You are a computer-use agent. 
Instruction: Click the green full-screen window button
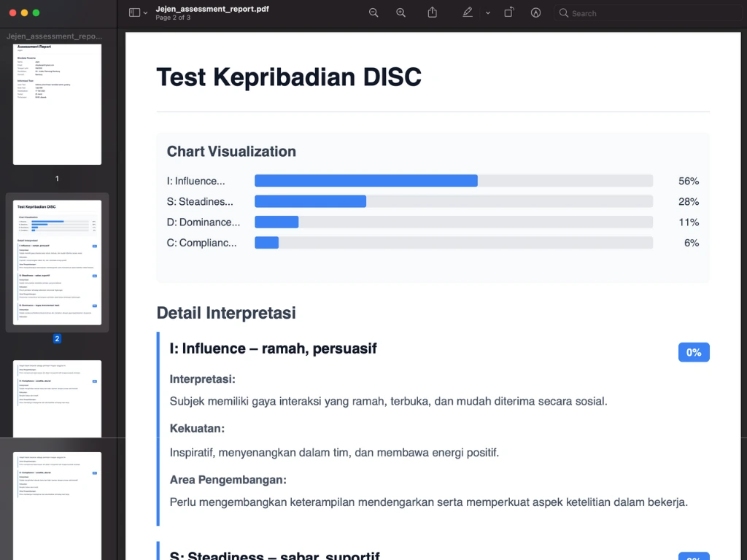[36, 13]
